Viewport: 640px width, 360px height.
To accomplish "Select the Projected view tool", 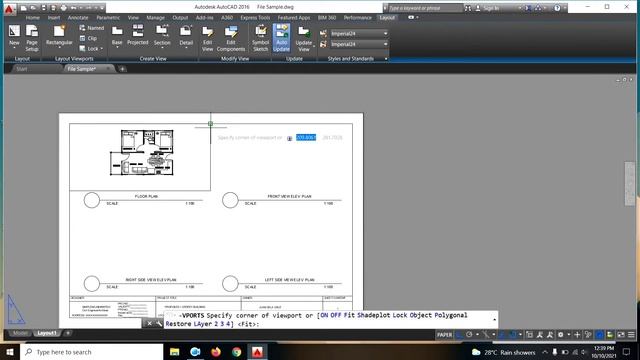I will pyautogui.click(x=138, y=35).
